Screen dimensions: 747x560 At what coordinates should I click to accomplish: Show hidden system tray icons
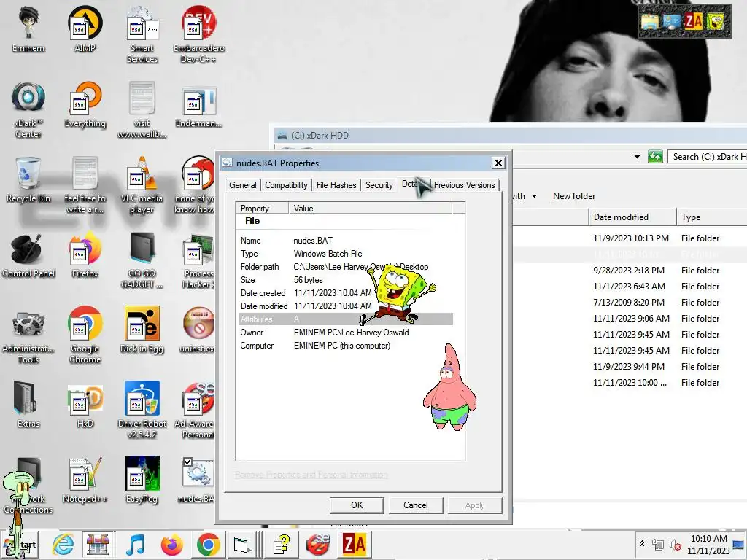pyautogui.click(x=642, y=543)
